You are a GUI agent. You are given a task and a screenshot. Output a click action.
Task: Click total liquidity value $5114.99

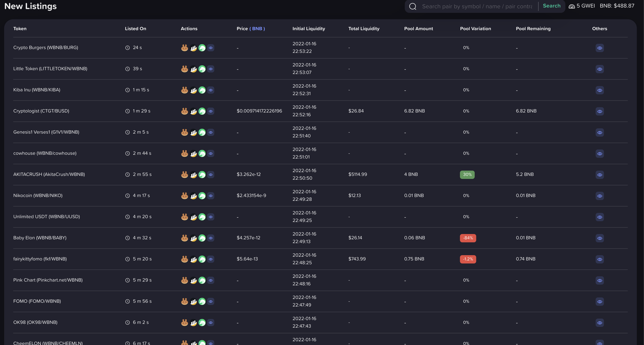(358, 174)
